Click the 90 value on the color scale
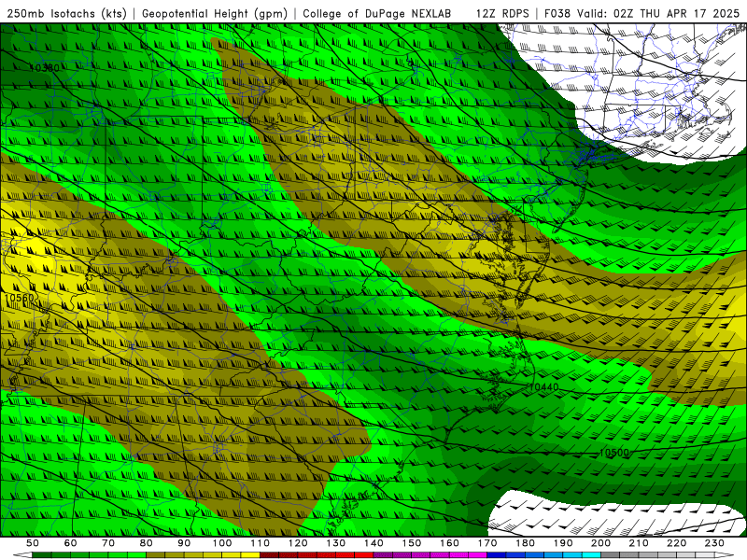Screen dimensions: 747x560 point(184,543)
